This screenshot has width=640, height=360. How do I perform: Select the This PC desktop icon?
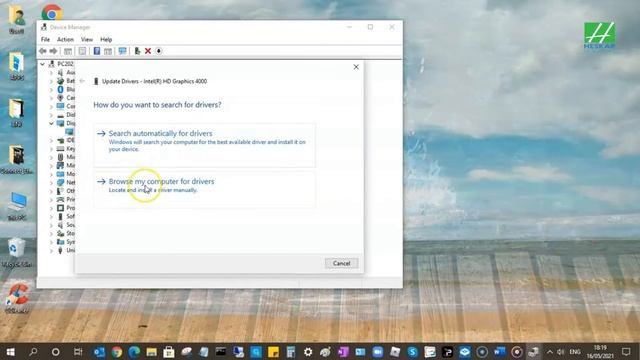point(17,207)
